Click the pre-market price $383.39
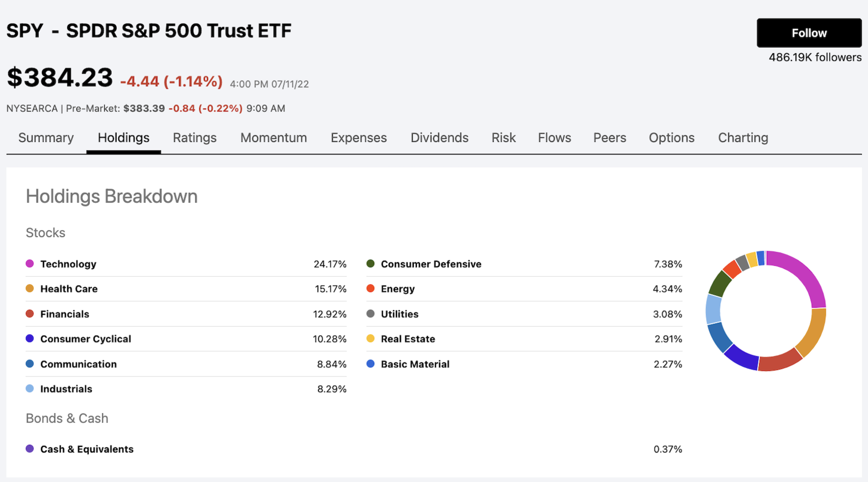Image resolution: width=868 pixels, height=482 pixels. point(144,109)
